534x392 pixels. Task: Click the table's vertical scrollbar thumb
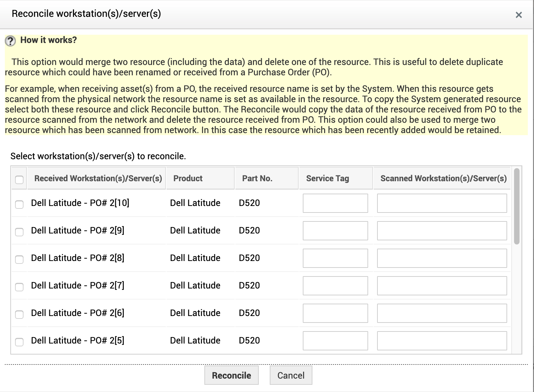(516, 206)
